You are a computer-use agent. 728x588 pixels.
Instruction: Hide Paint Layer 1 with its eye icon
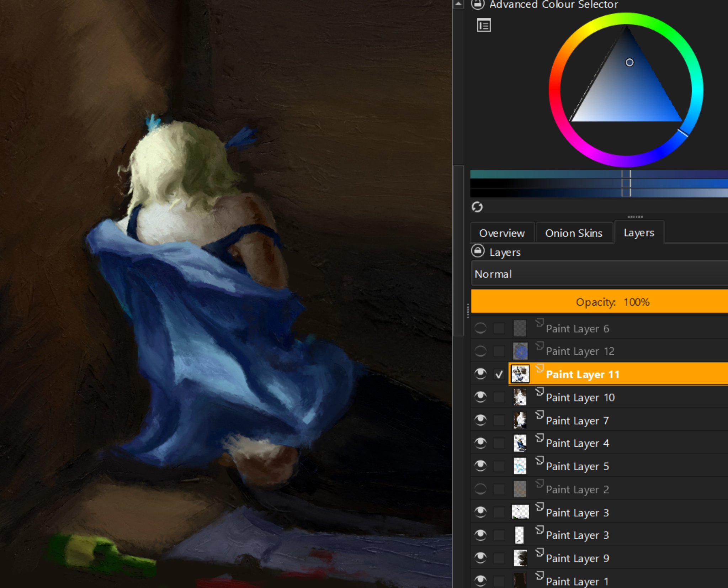click(480, 581)
